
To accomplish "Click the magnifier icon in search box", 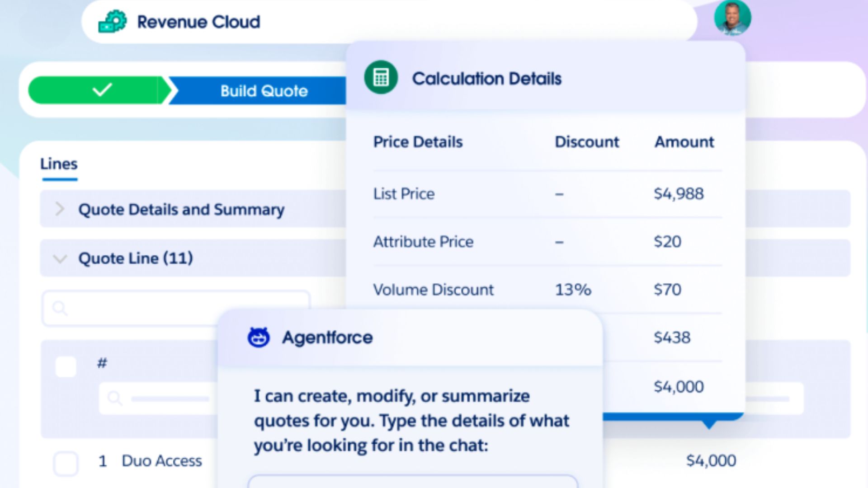I will [60, 309].
